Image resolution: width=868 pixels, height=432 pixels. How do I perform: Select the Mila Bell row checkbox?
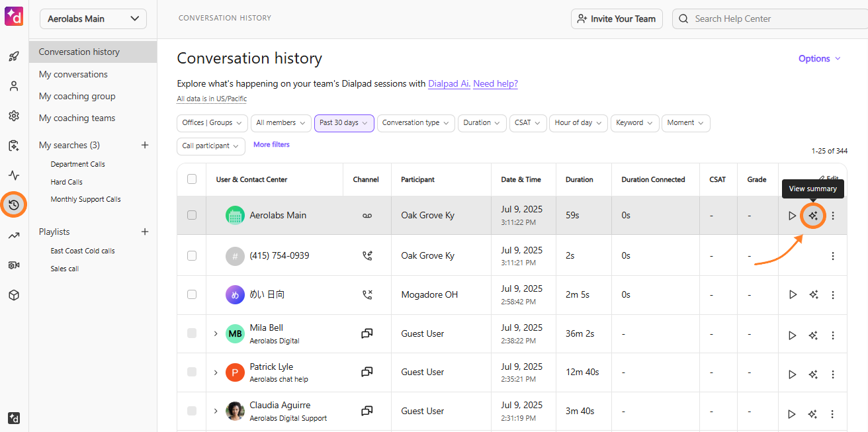click(x=192, y=333)
